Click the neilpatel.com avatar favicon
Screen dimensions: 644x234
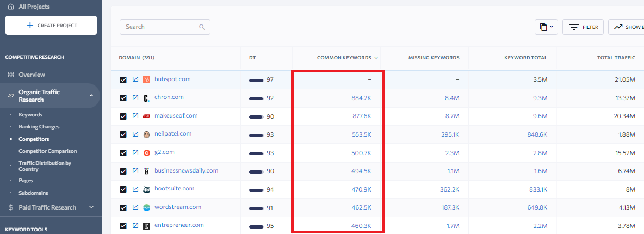click(147, 134)
